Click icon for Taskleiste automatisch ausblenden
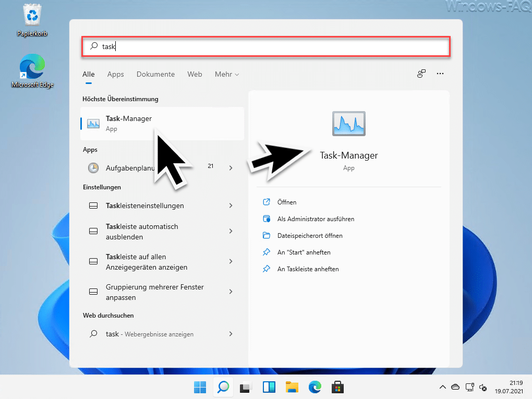Image resolution: width=532 pixels, height=399 pixels. coord(93,231)
